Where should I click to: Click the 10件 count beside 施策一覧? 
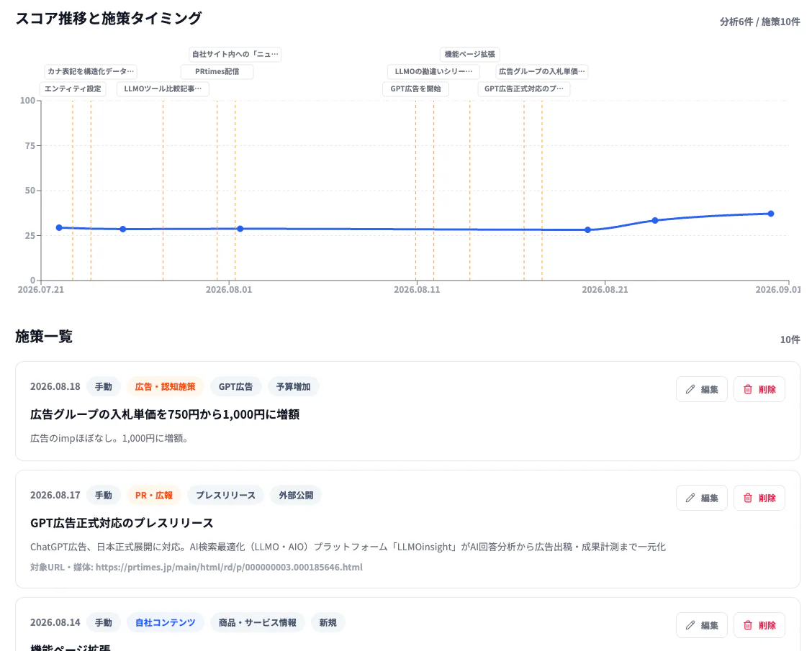(790, 340)
